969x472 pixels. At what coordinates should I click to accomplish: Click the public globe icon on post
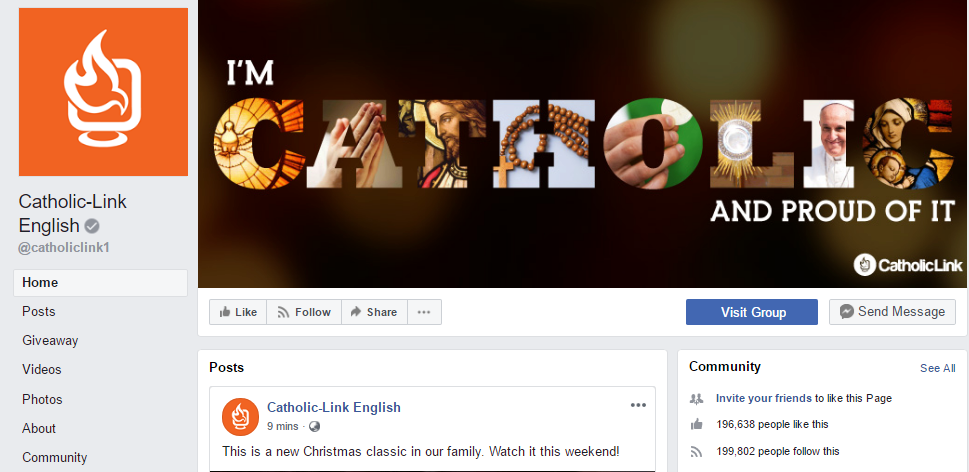315,426
